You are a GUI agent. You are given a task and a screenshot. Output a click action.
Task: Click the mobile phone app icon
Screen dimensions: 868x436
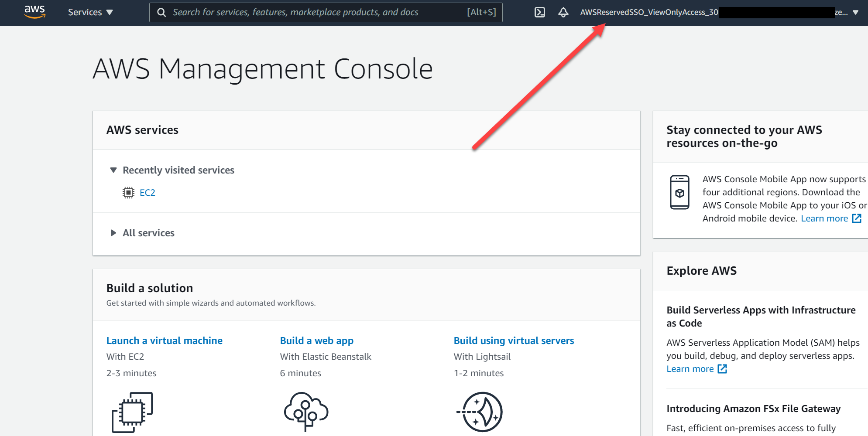point(679,192)
